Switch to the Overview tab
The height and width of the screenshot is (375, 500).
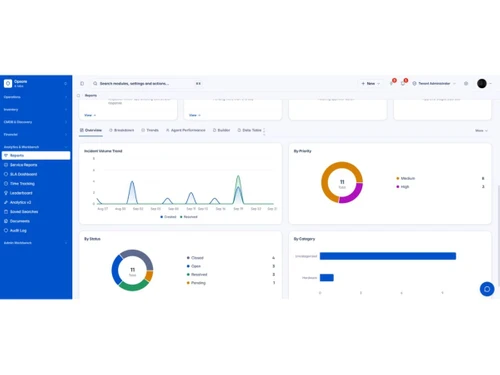coord(91,130)
